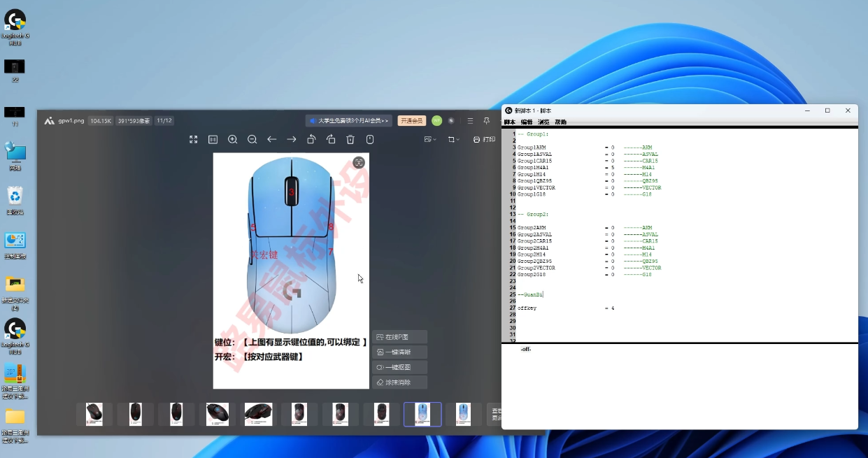Viewport: 868px width, 458px height.
Task: Pin the image viewer window on top
Action: pos(487,121)
